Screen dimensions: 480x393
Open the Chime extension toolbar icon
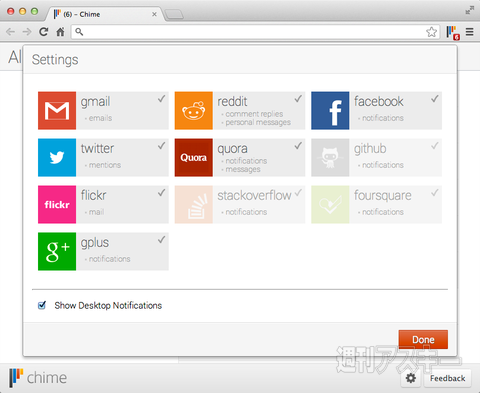pyautogui.click(x=453, y=33)
